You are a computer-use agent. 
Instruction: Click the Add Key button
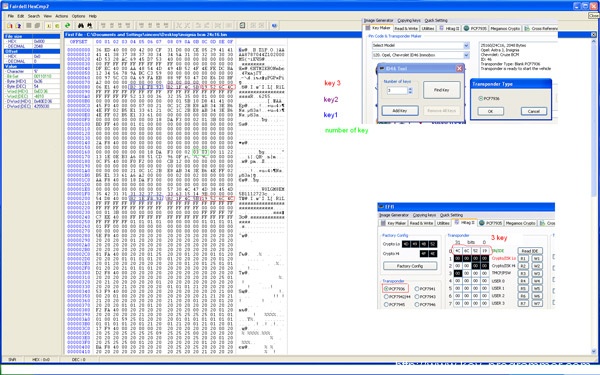[400, 111]
